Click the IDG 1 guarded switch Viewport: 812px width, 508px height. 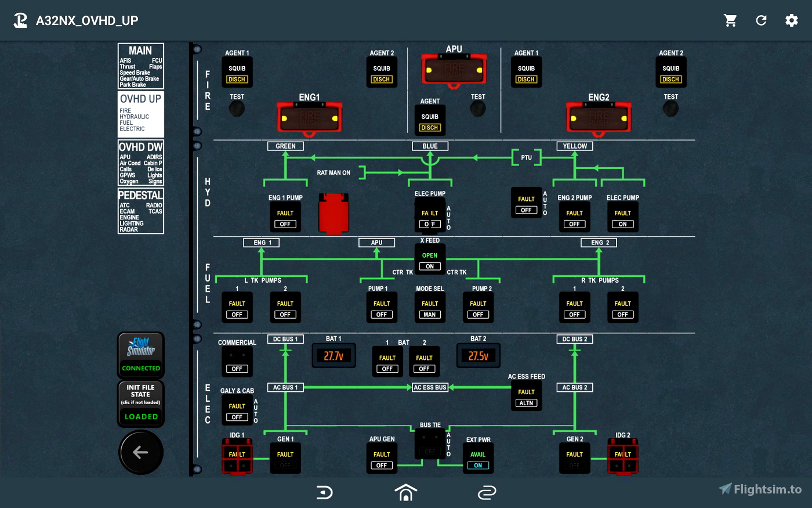click(237, 456)
